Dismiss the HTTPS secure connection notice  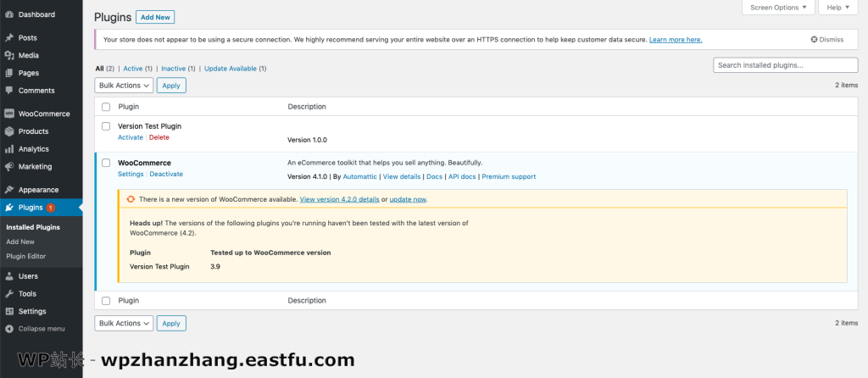[x=827, y=40]
